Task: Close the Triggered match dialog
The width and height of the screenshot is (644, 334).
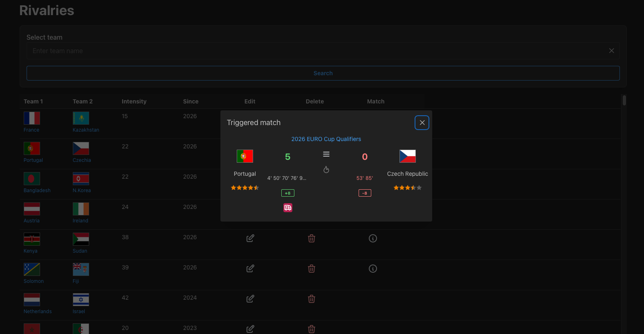Action: 422,123
